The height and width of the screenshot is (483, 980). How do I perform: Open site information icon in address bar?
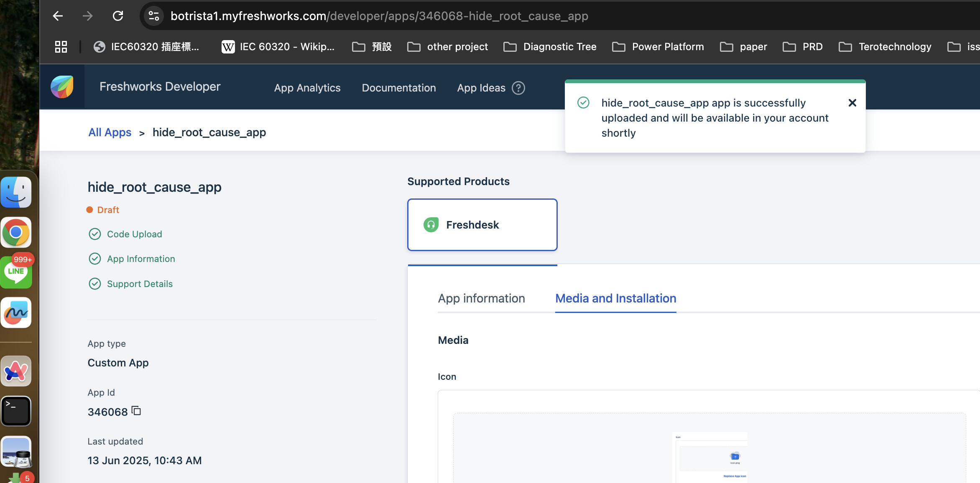[x=153, y=16]
